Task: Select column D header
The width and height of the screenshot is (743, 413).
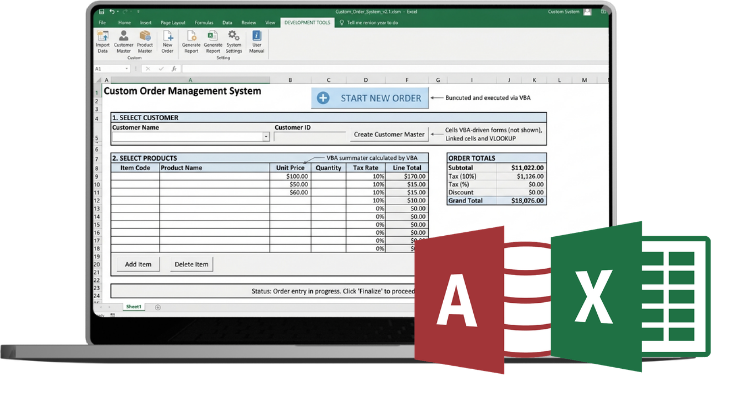Action: pos(366,80)
